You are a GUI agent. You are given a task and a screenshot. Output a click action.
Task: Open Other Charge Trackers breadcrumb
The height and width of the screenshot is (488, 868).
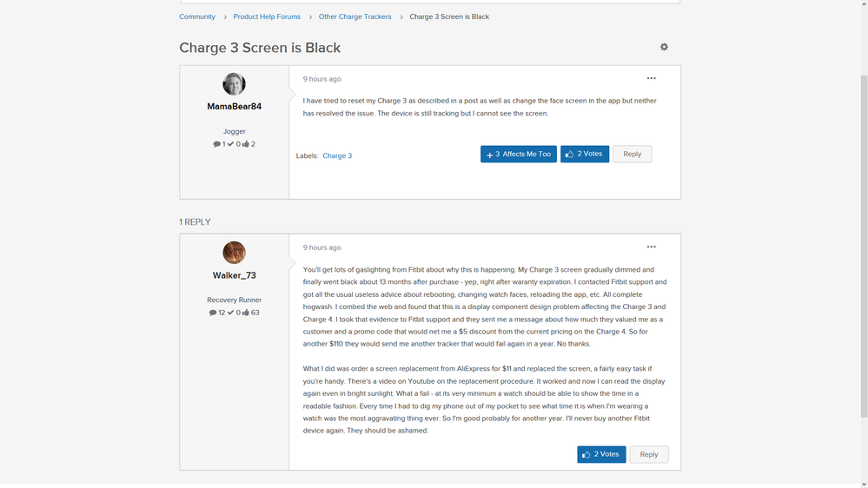354,16
